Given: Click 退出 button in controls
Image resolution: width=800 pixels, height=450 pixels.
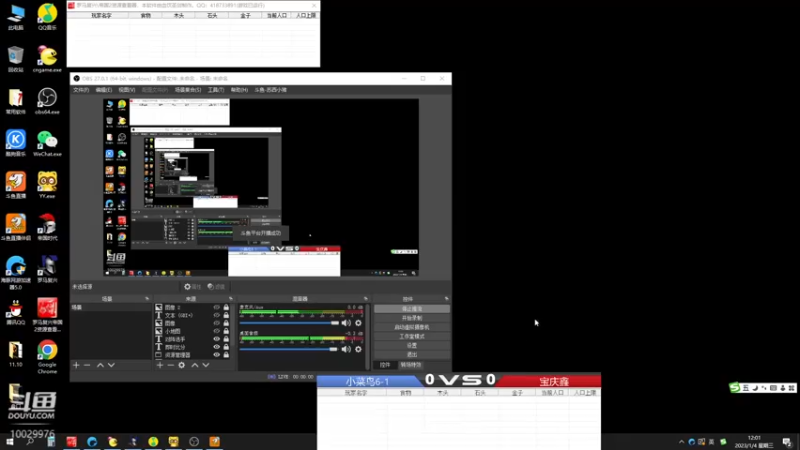Looking at the screenshot, I should pos(412,355).
